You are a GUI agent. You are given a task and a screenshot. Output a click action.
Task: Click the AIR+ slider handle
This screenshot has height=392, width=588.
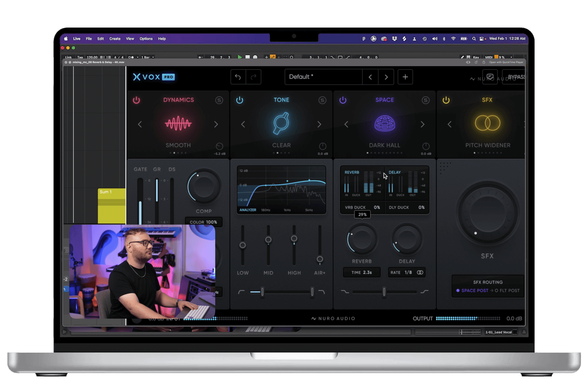click(320, 259)
